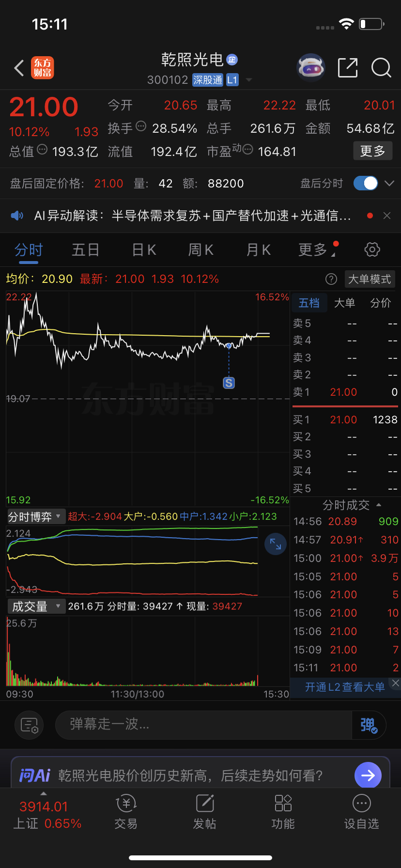The image size is (401, 868).
Task: Tap the back arrow icon
Action: click(x=19, y=68)
